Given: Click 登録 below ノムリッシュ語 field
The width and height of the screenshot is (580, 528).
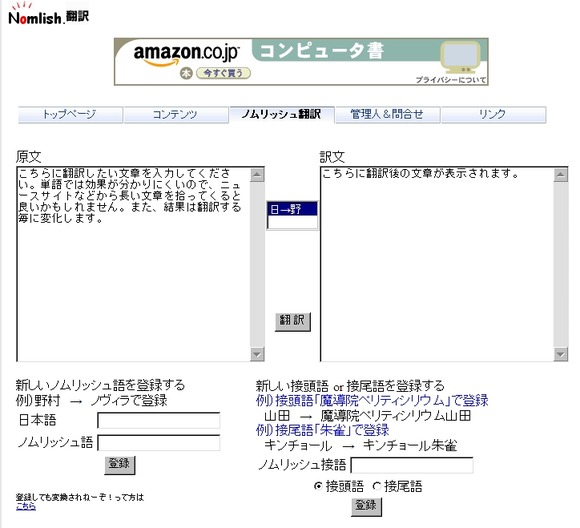Looking at the screenshot, I should pos(119,464).
